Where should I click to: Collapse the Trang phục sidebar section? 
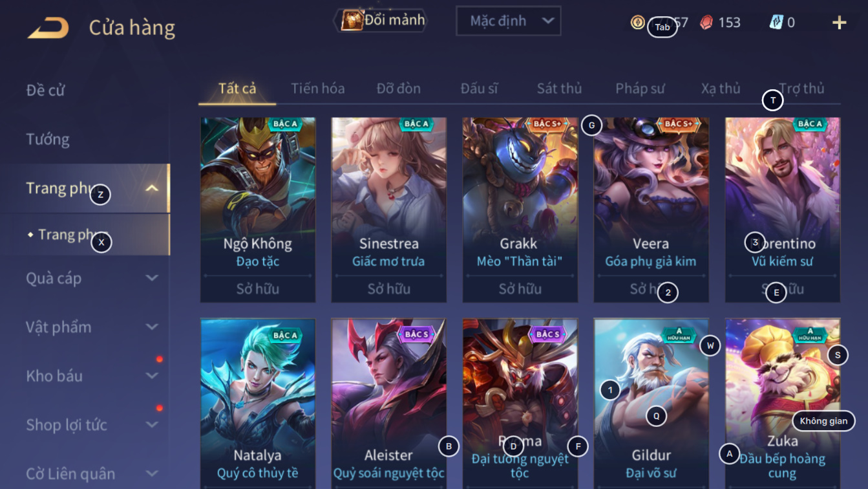[152, 188]
